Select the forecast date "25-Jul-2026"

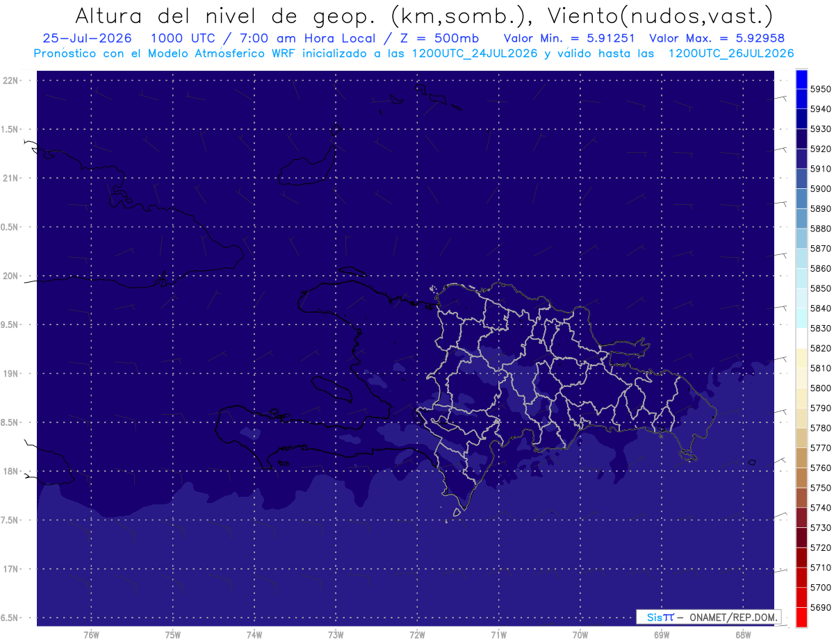click(88, 38)
